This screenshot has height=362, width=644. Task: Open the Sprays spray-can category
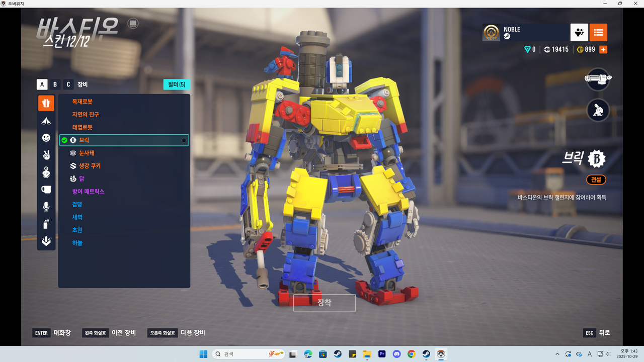46,224
